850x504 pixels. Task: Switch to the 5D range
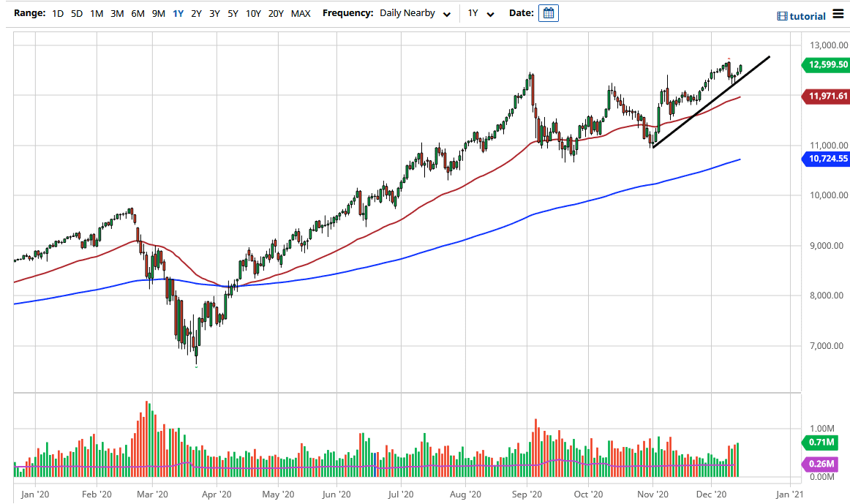pyautogui.click(x=77, y=12)
